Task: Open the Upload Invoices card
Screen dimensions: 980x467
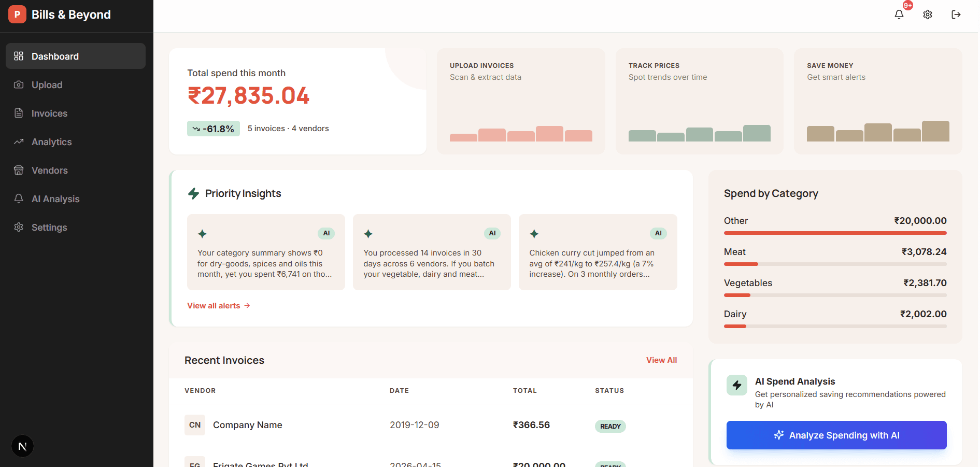Action: (x=521, y=101)
